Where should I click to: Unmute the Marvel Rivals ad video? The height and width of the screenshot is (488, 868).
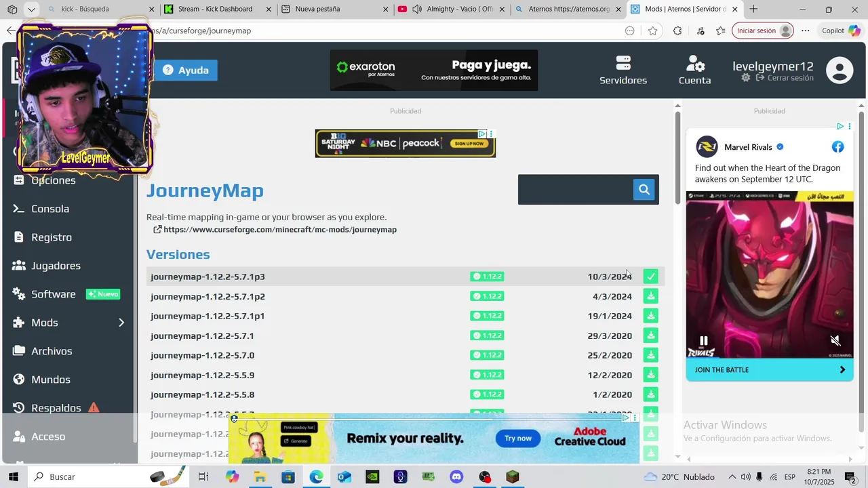click(x=835, y=341)
